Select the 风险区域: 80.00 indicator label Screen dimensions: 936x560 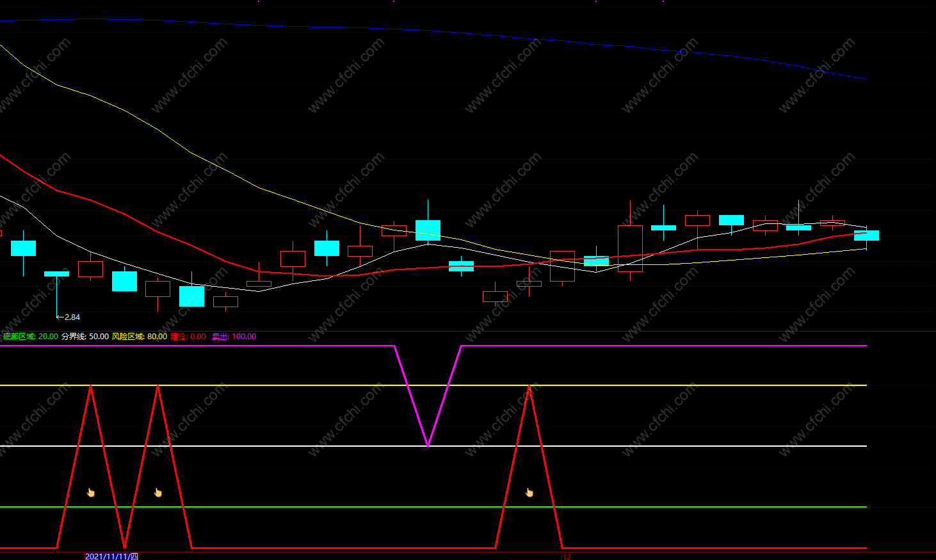(x=140, y=337)
